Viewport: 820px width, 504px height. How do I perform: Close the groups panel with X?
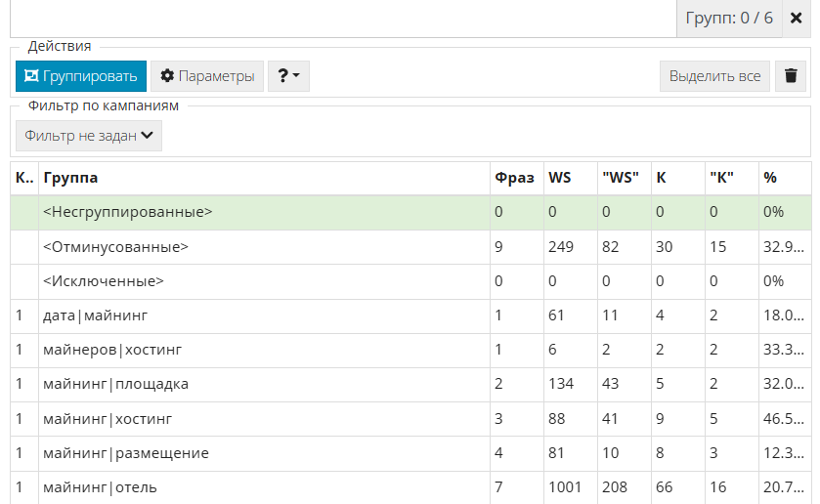point(796,19)
